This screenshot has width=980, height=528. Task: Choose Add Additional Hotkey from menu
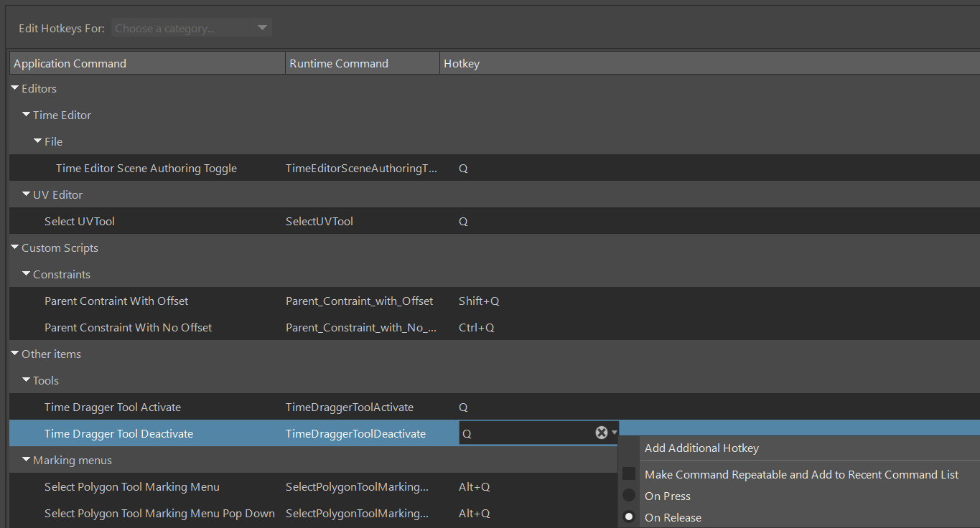point(701,448)
